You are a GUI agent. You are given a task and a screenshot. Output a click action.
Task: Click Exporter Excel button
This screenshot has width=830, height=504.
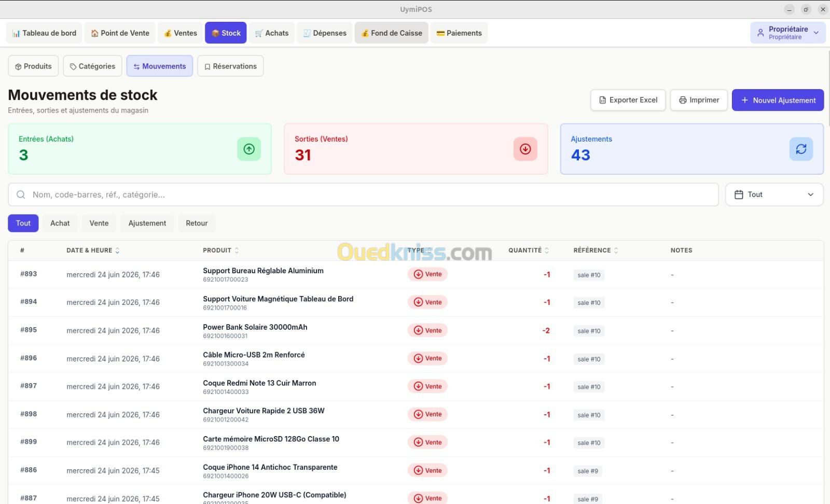pyautogui.click(x=628, y=100)
